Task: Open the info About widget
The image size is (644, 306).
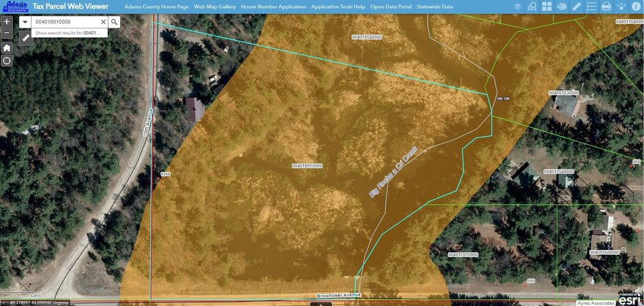Action: [636, 7]
